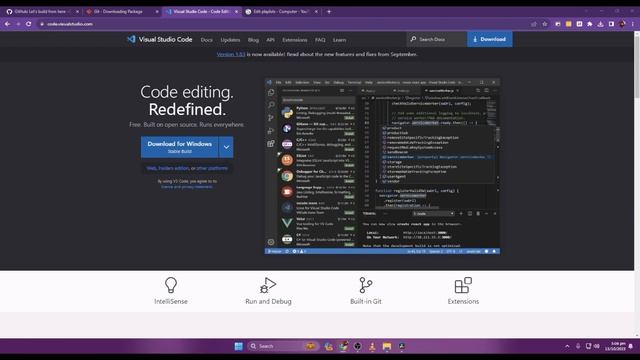Open the Windows Start menu
The image size is (640, 360).
[x=239, y=347]
